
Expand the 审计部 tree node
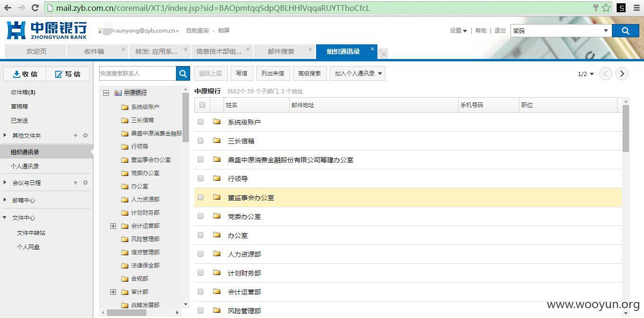tap(113, 292)
